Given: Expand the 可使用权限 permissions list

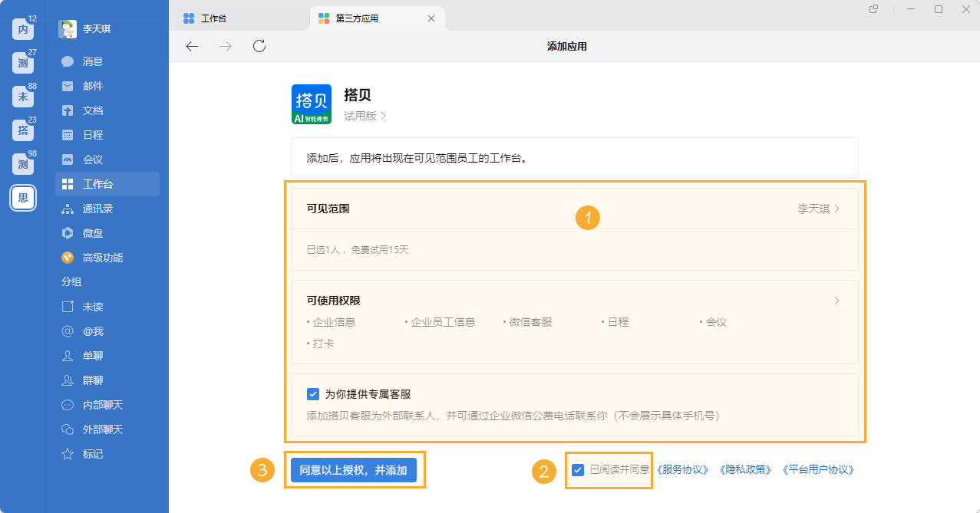Looking at the screenshot, I should pyautogui.click(x=836, y=301).
